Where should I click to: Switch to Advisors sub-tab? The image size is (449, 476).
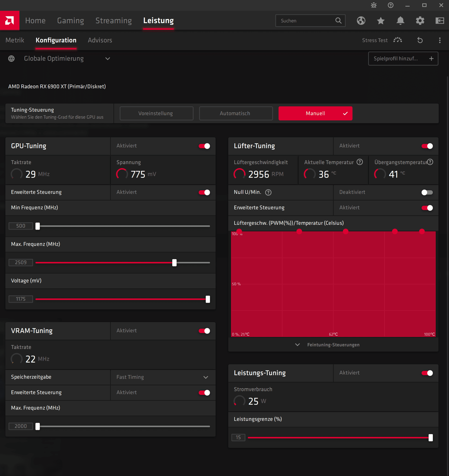(x=100, y=40)
